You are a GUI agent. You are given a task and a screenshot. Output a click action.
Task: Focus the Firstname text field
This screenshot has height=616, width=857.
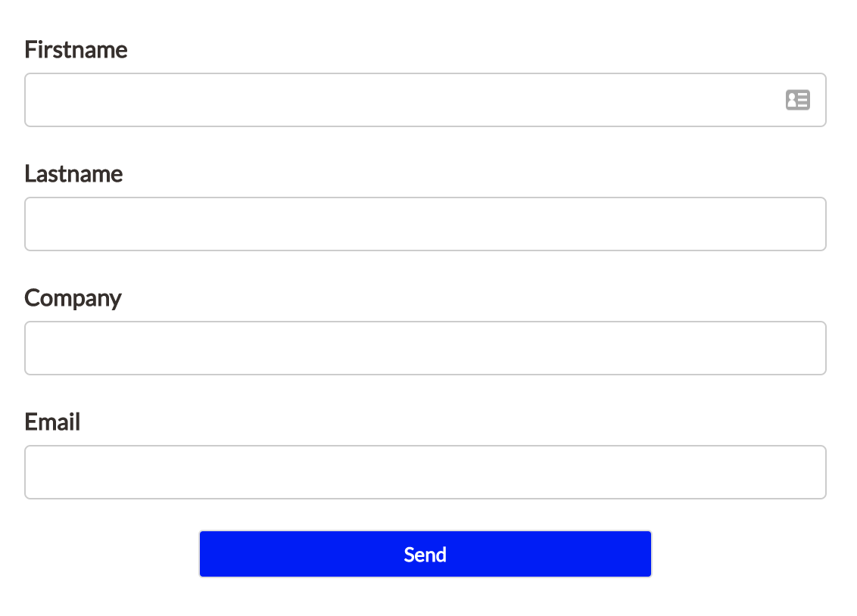point(425,100)
